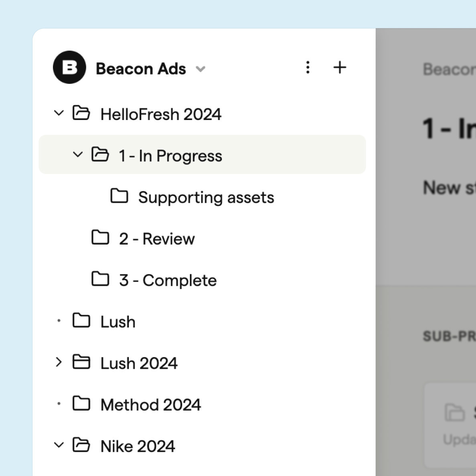The image size is (476, 476).
Task: Click the Method 2024 folder icon
Action: [81, 403]
